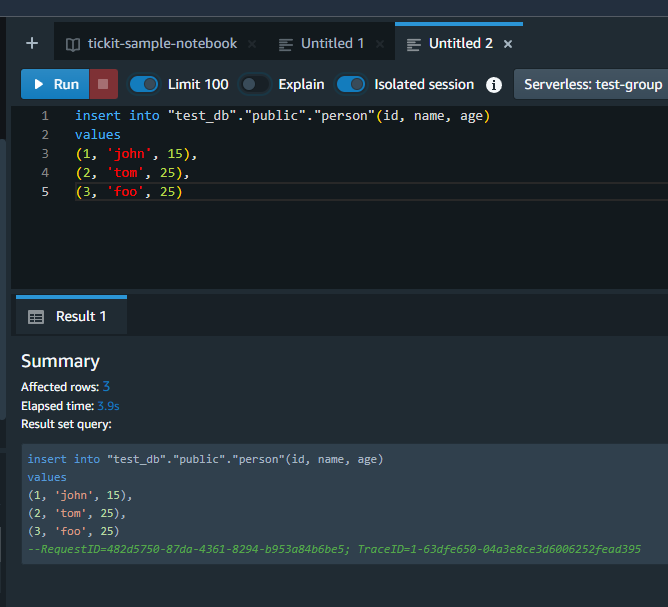Click the Isolated session info icon
Viewport: 668px width, 607px height.
click(x=493, y=85)
